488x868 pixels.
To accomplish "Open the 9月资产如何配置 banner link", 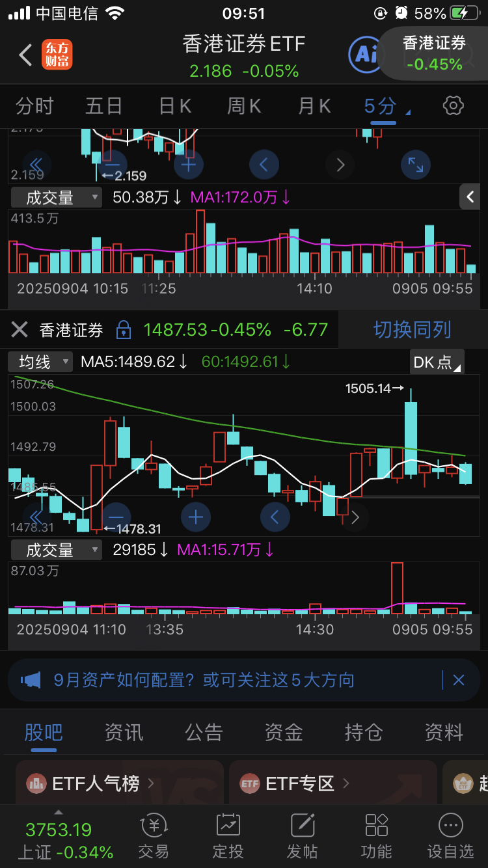I will (204, 681).
